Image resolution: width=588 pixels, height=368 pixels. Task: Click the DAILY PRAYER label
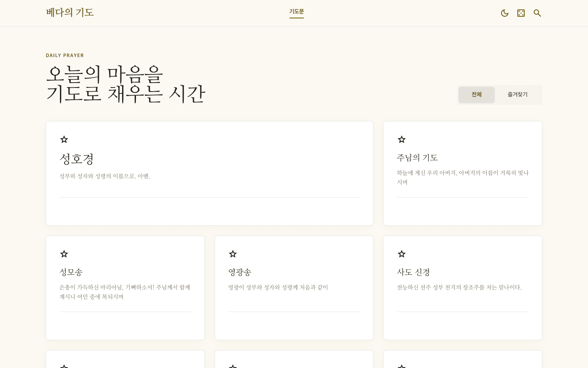(x=65, y=56)
